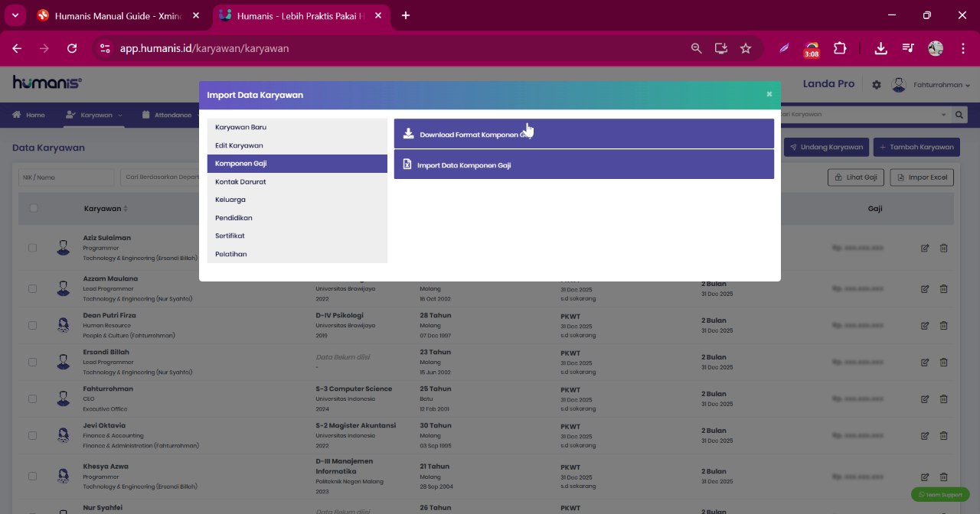Tick checkbox for Azzam Maulana

click(32, 288)
